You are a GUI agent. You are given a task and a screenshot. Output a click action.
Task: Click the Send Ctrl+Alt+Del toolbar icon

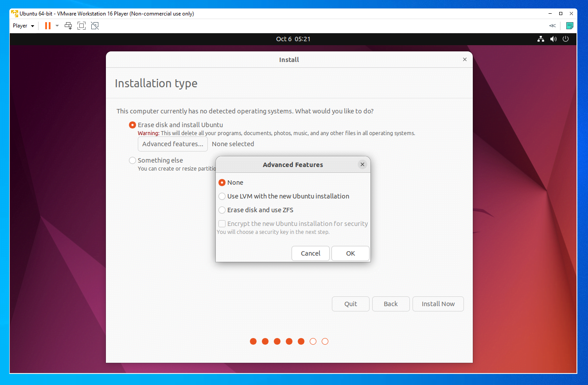click(68, 26)
